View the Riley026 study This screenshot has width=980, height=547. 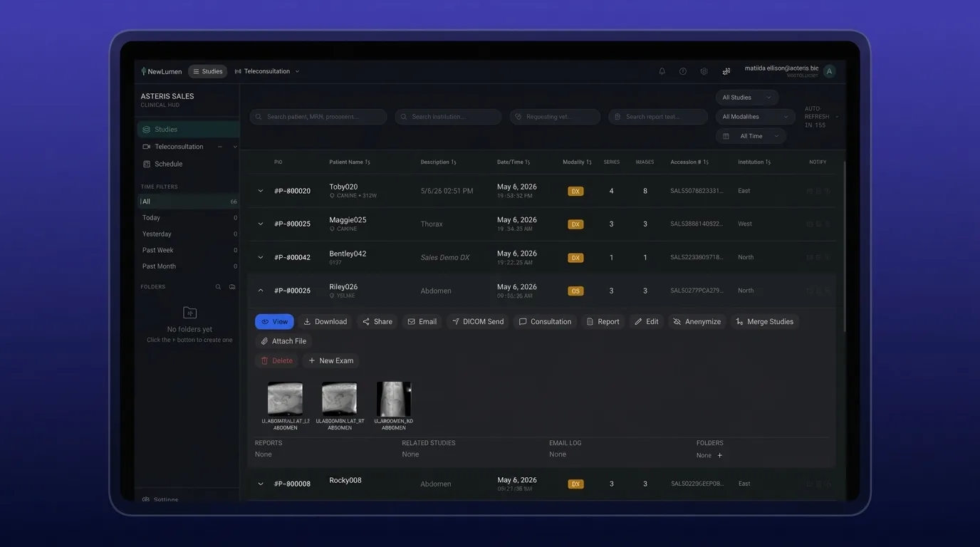click(x=274, y=322)
